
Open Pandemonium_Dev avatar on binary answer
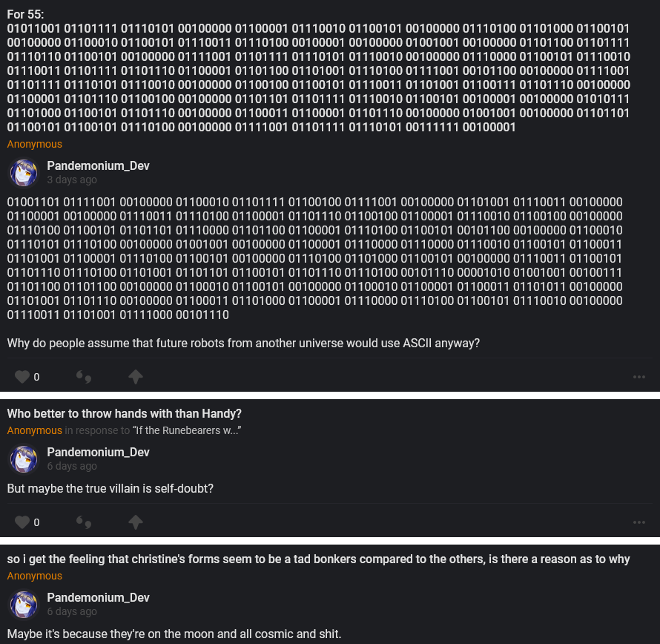[x=24, y=173]
